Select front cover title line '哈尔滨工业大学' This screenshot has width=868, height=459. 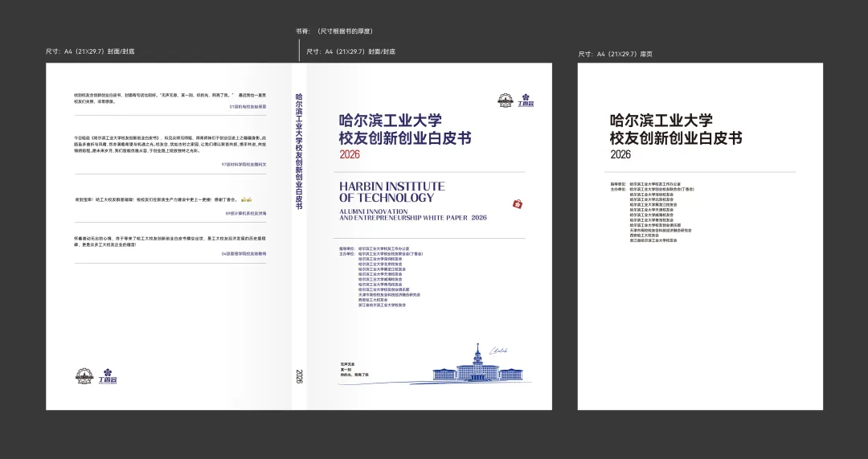[391, 120]
